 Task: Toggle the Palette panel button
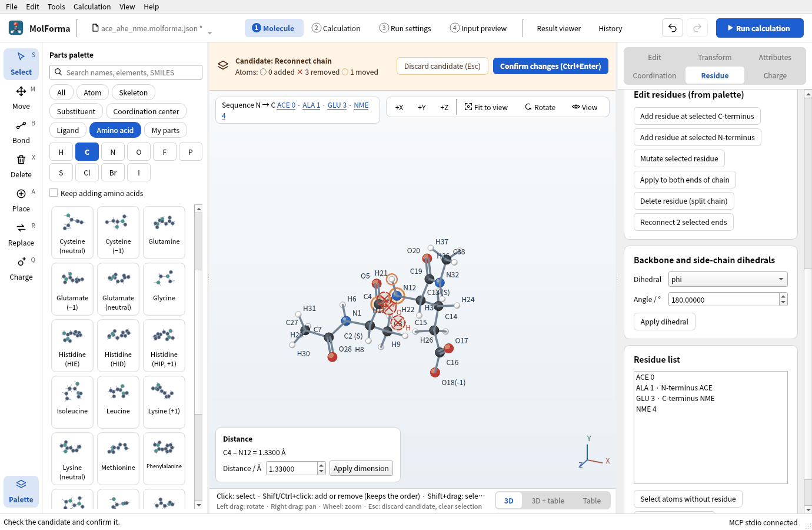point(21,491)
